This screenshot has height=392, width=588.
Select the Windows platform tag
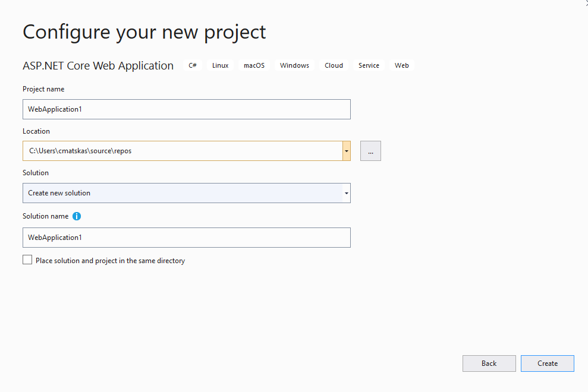click(294, 65)
